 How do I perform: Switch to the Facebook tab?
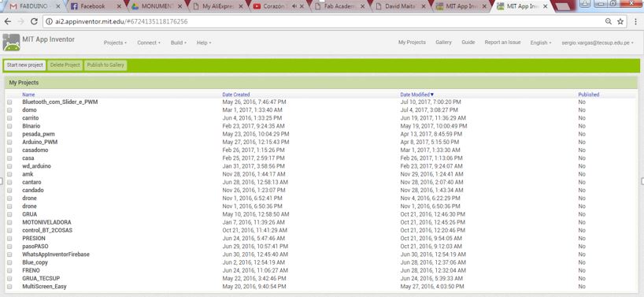(96, 6)
